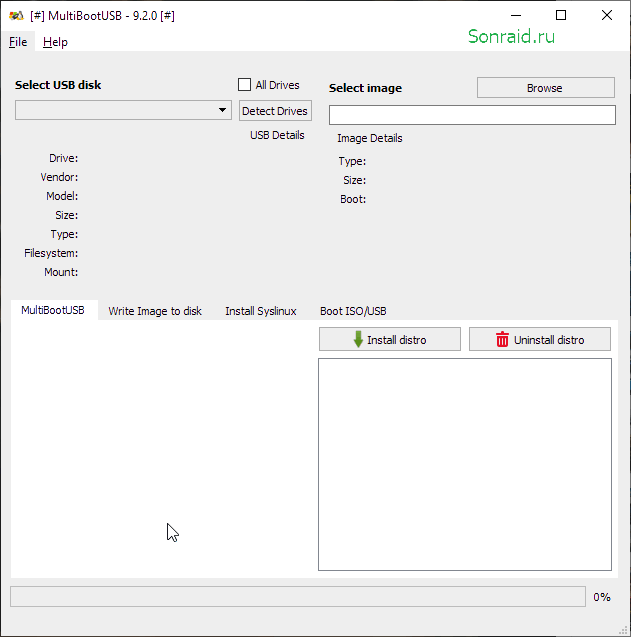The height and width of the screenshot is (637, 631).
Task: Click the Detect Drives button
Action: coord(275,111)
